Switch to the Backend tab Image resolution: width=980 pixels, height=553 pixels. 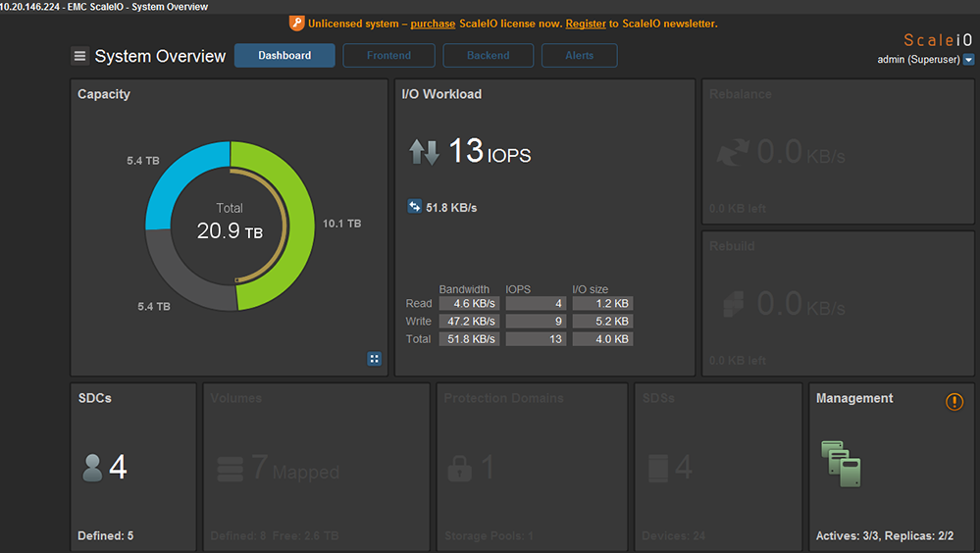[489, 56]
